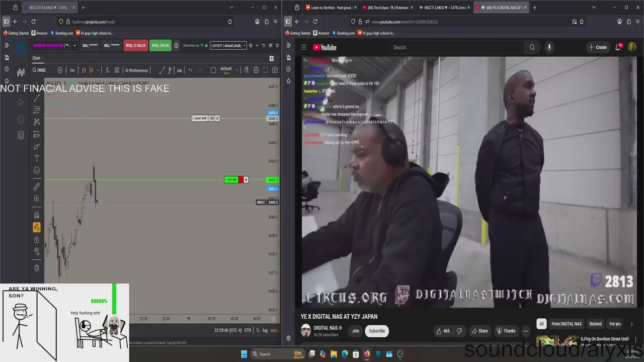Select the Text tool in chart sidebar
Screen dimensions: 644x362
[x=37, y=158]
